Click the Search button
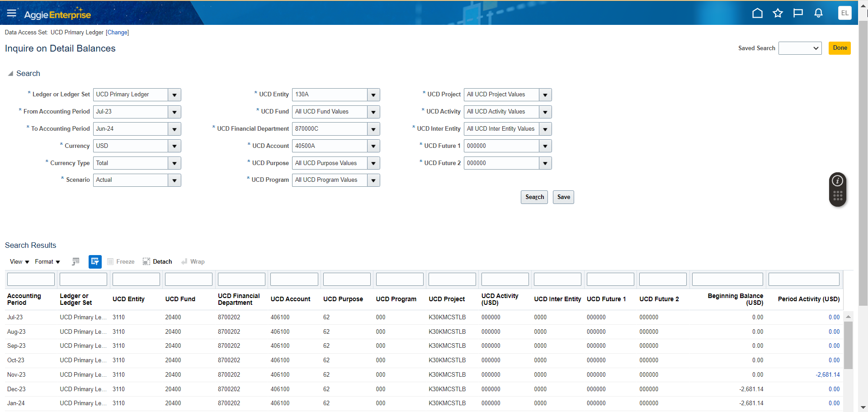 click(x=534, y=197)
